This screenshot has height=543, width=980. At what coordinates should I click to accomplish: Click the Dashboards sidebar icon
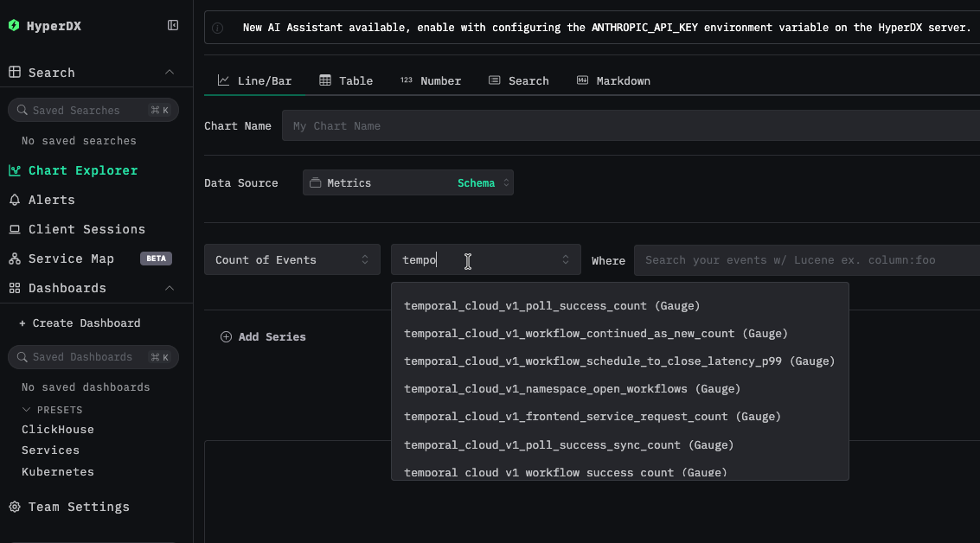point(15,288)
